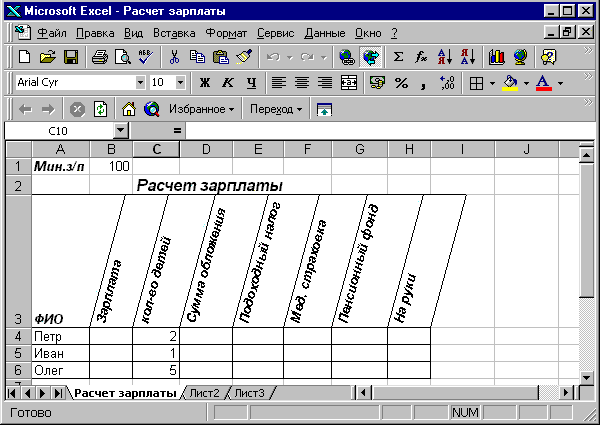The height and width of the screenshot is (425, 600).
Task: Apply comma thousands separator style
Action: [423, 83]
